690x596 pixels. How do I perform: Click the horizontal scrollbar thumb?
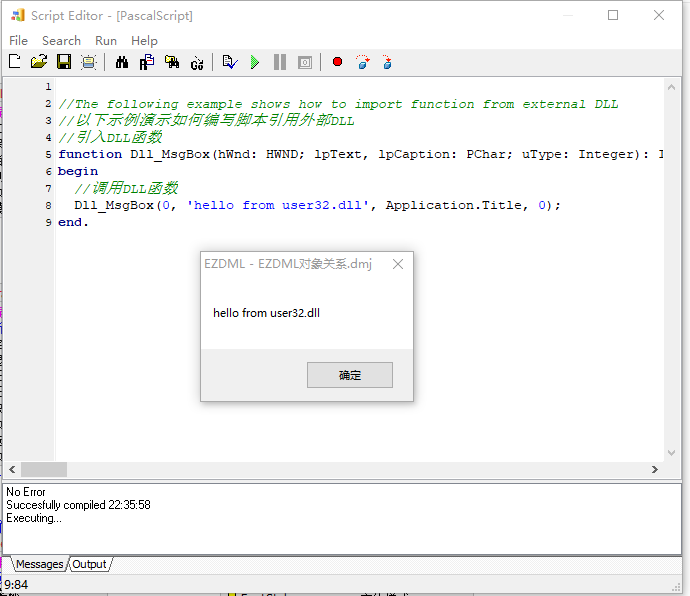(44, 470)
